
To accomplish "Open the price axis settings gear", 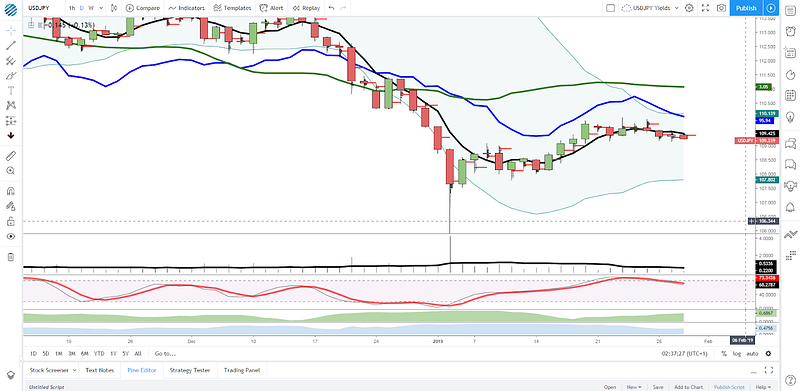I will tap(768, 353).
